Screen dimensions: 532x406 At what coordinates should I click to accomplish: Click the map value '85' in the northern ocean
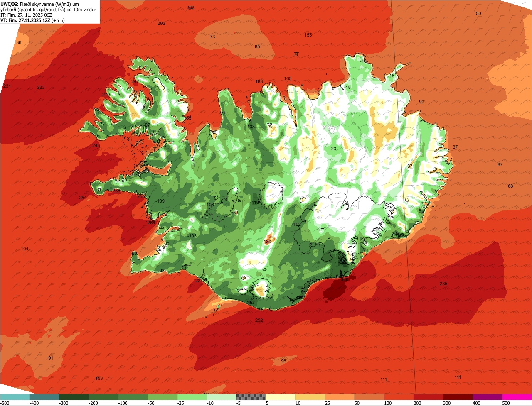[257, 46]
